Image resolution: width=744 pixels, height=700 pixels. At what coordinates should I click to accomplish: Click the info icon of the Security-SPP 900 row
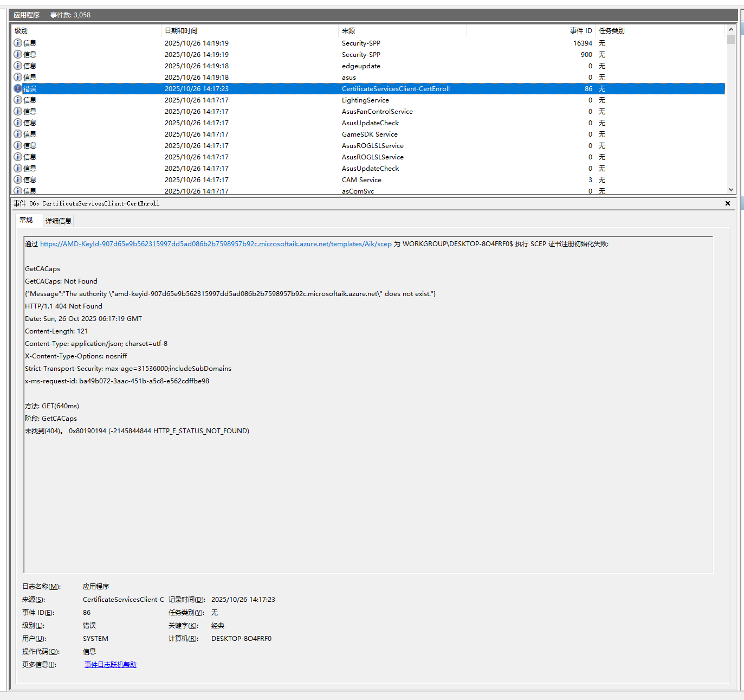coord(18,54)
